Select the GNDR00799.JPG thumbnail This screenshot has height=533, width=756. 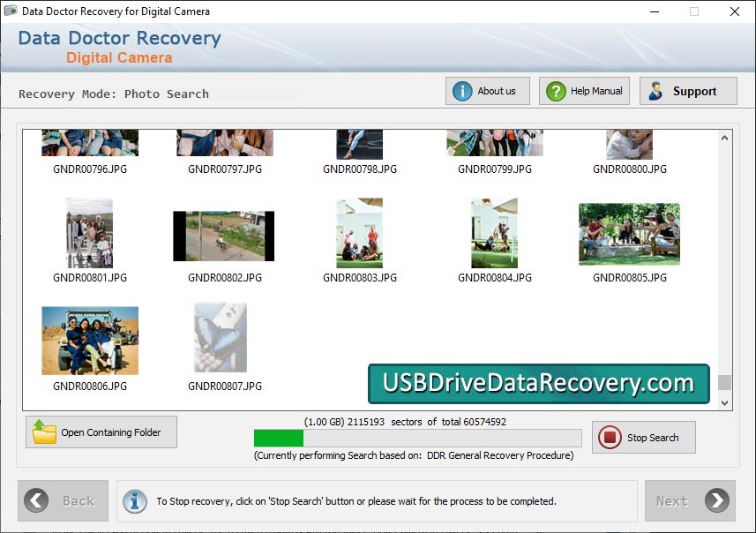coord(495,143)
